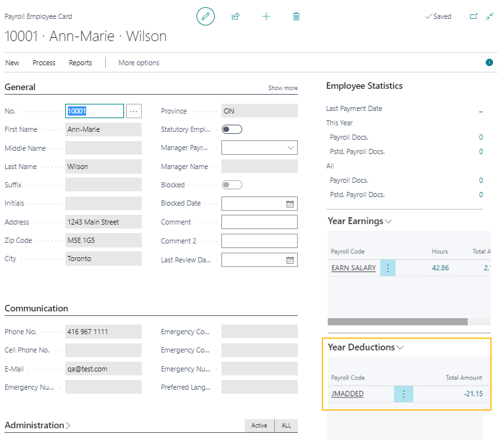
Task: Toggle the Statutory Employee switch
Action: (232, 129)
